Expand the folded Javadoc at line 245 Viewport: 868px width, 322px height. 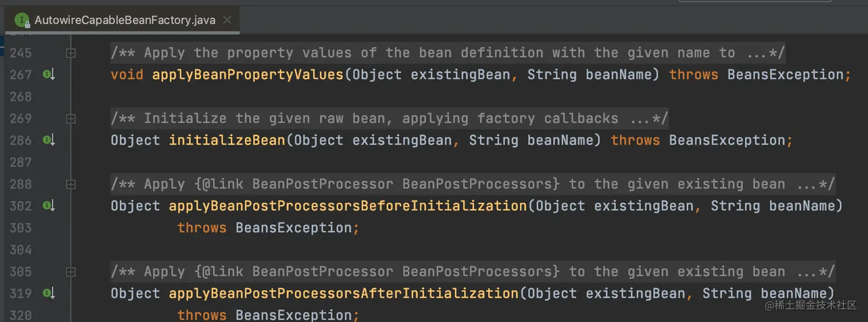(71, 53)
